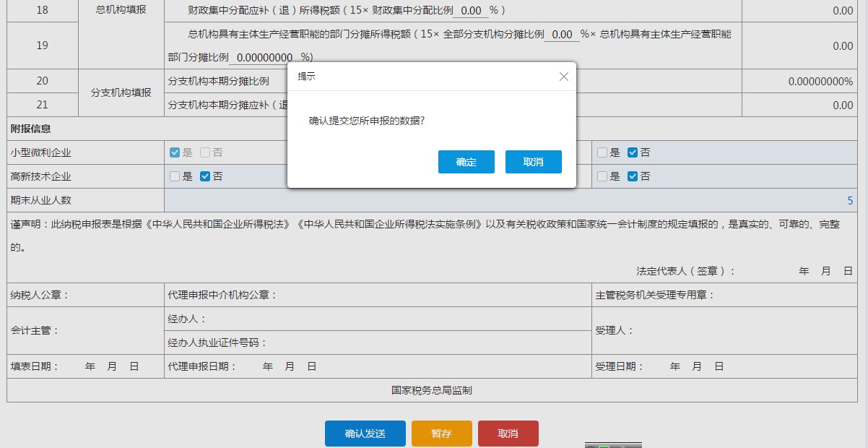Check the 是 box for 高新技术企业
Viewport: 868px width, 448px height.
175,176
